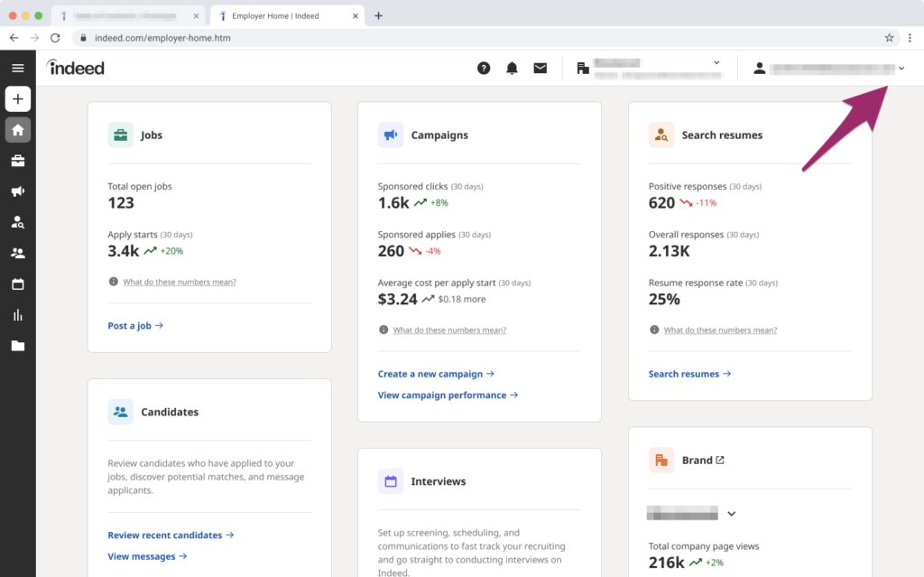Image resolution: width=924 pixels, height=577 pixels.
Task: Open Campaigns via the megaphone sidebar icon
Action: pyautogui.click(x=18, y=191)
